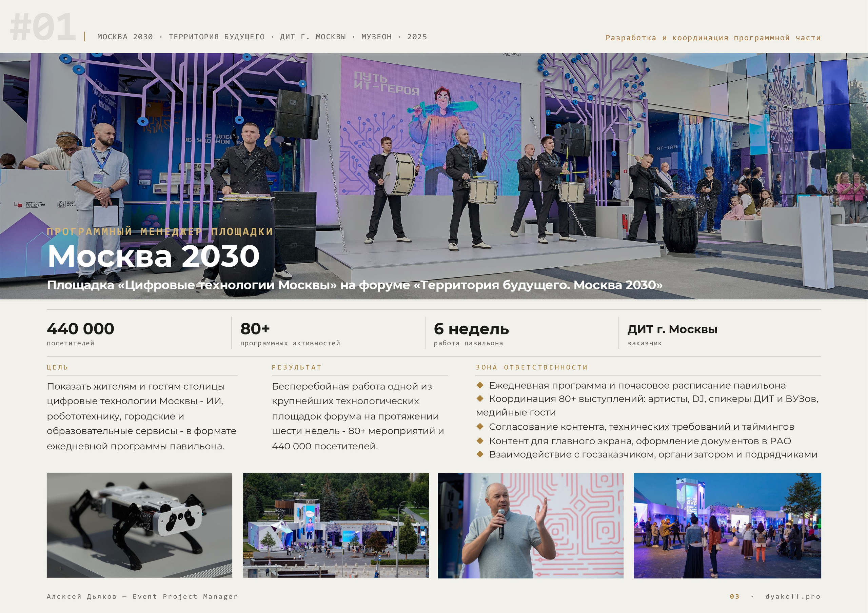The width and height of the screenshot is (868, 613).
Task: Click the 'ЦЕЛЬ' section heading
Action: [57, 367]
